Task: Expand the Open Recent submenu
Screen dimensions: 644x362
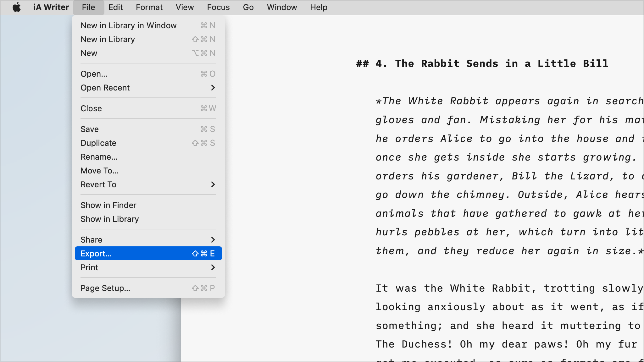Action: point(148,88)
